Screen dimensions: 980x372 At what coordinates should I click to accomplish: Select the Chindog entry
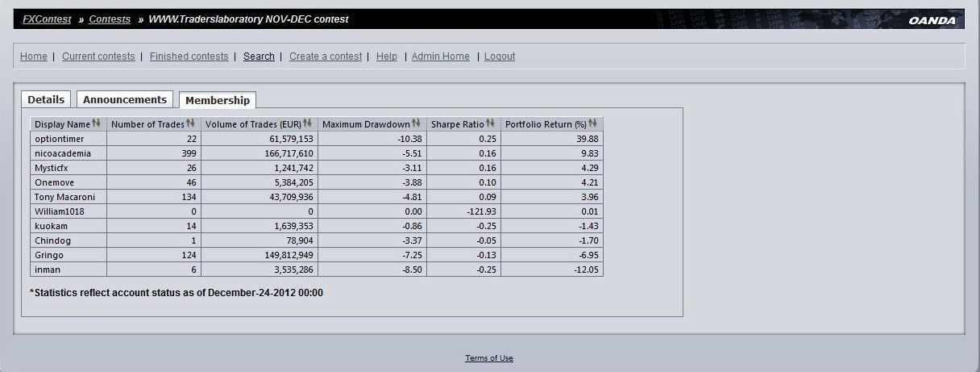(x=52, y=240)
